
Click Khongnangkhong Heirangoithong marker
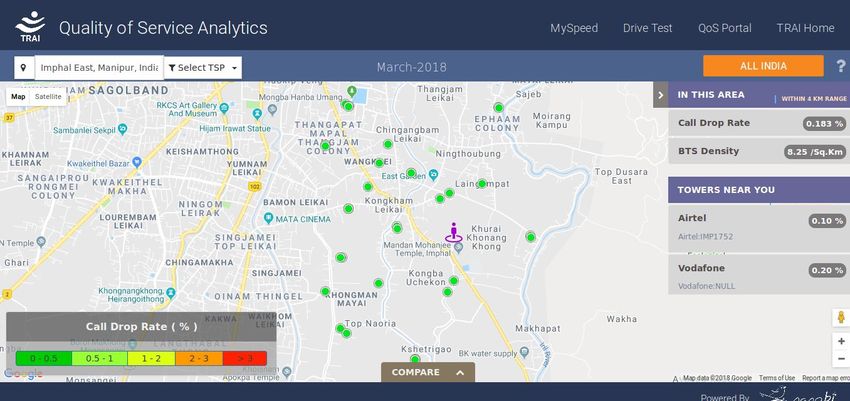click(x=171, y=293)
